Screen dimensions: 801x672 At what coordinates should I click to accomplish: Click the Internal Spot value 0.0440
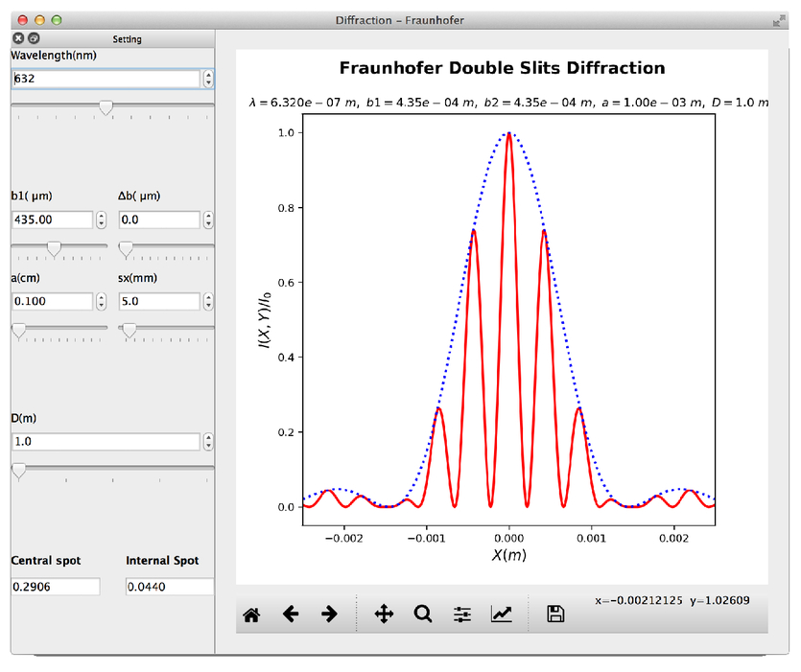click(x=170, y=587)
